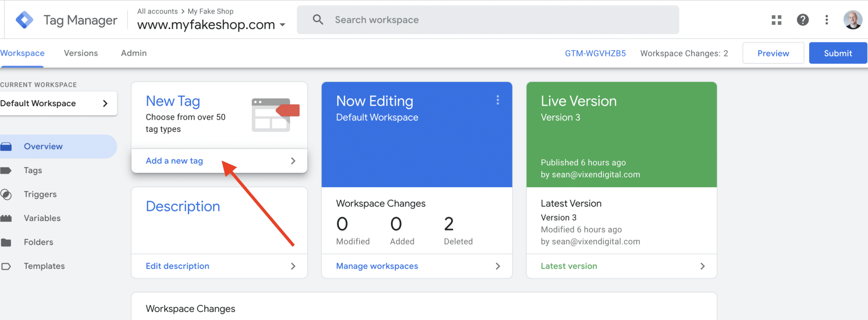Open the help question mark icon
The width and height of the screenshot is (868, 320).
802,20
